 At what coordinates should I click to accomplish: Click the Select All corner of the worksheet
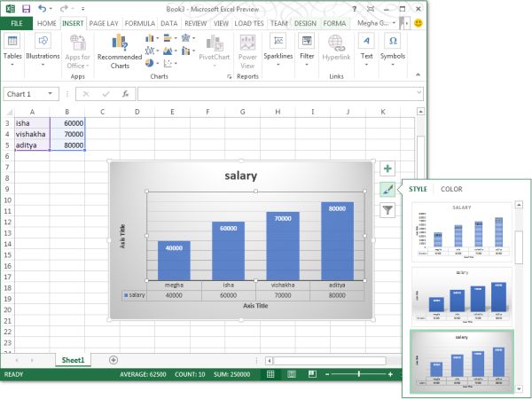tap(9, 112)
